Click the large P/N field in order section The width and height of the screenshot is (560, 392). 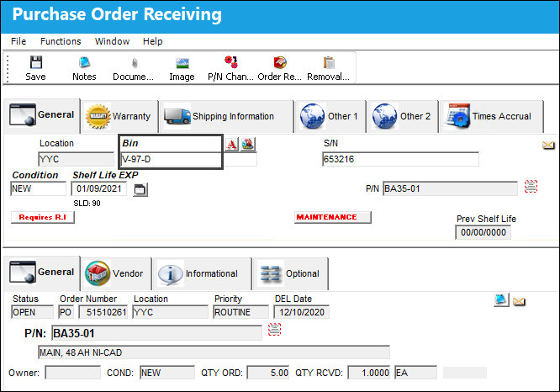pos(156,333)
